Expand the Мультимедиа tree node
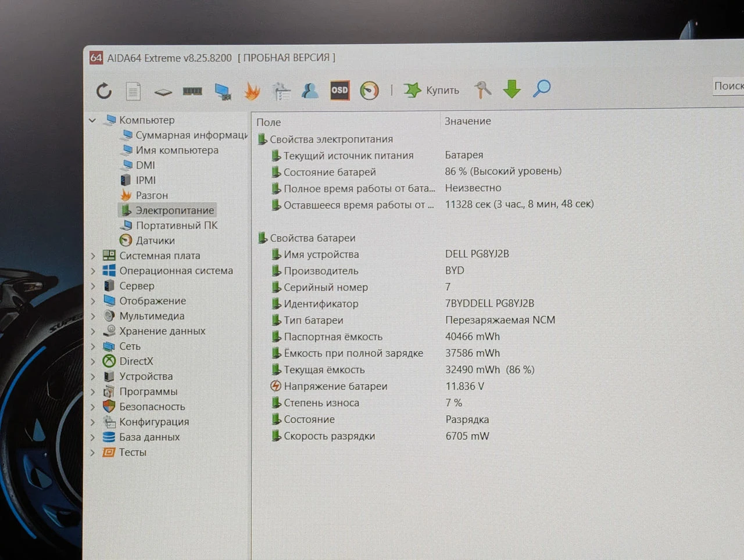 [93, 316]
